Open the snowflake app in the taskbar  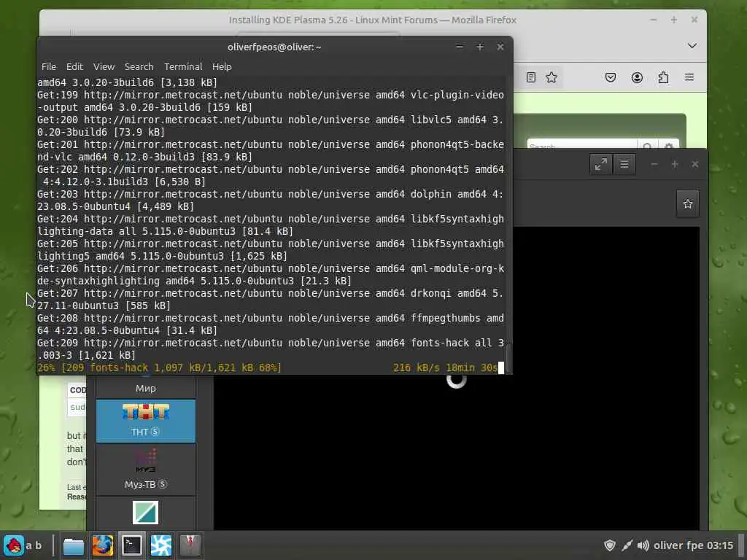[x=161, y=545]
